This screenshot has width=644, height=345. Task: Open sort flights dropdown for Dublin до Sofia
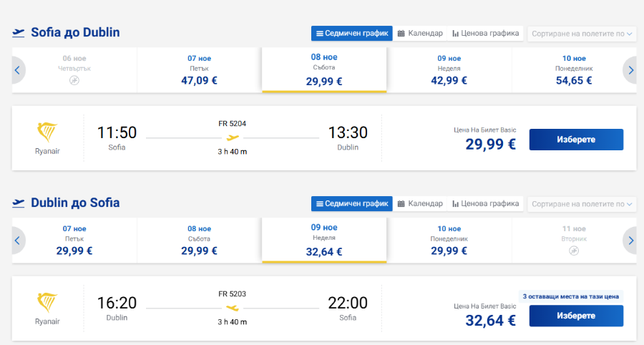tap(582, 204)
